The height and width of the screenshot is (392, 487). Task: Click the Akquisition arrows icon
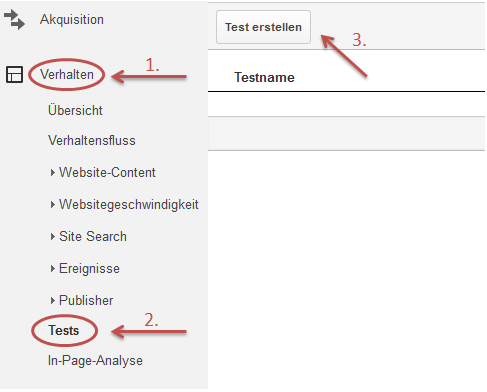(14, 20)
